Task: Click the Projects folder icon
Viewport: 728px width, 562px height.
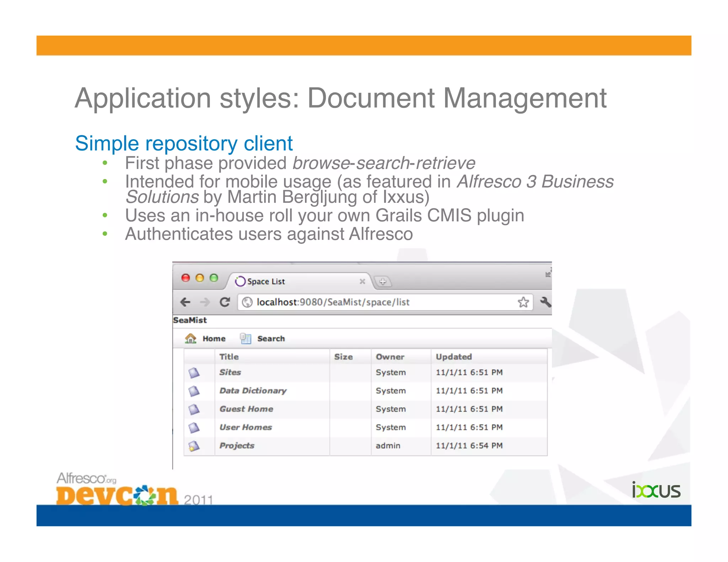Action: [194, 446]
